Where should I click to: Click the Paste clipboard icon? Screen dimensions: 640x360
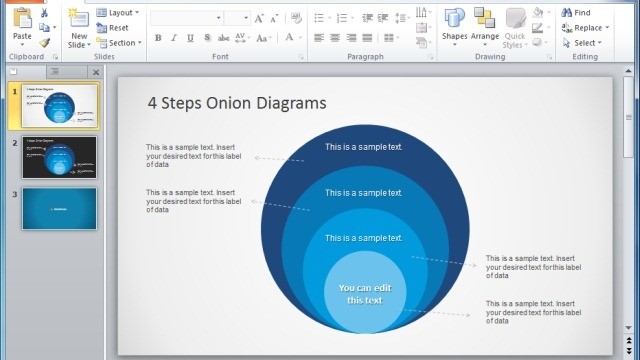click(x=22, y=18)
